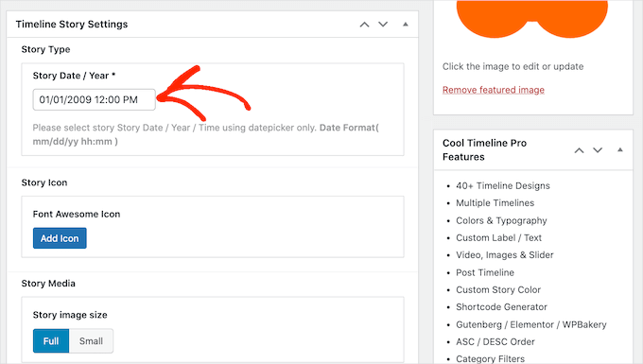The height and width of the screenshot is (364, 643).
Task: Click the 'Story Media' section heading
Action: tap(48, 284)
